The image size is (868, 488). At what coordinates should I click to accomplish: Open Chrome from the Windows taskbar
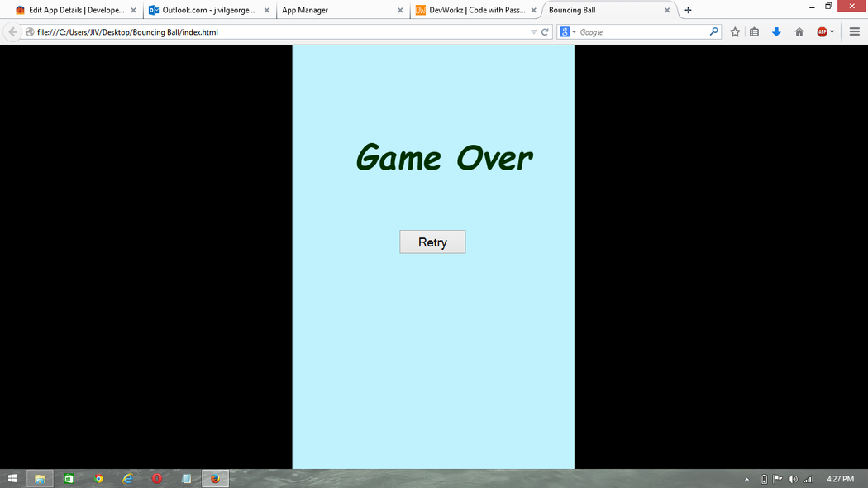coord(98,479)
